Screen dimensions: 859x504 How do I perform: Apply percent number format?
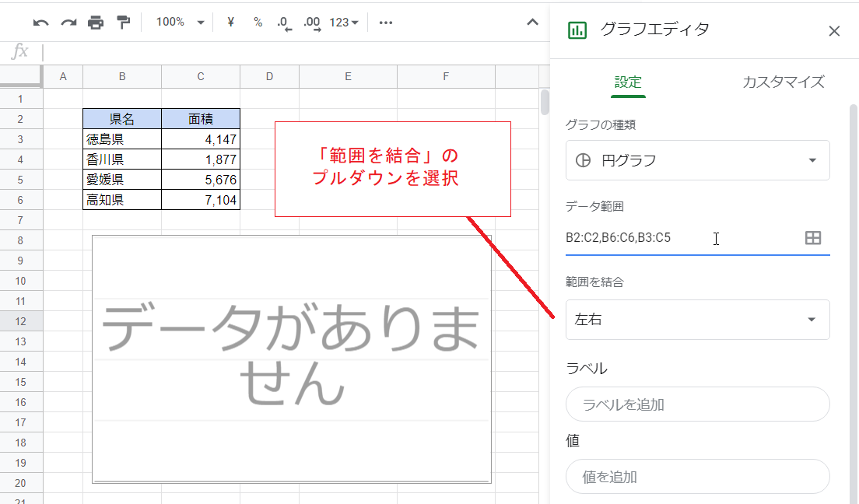[x=258, y=23]
